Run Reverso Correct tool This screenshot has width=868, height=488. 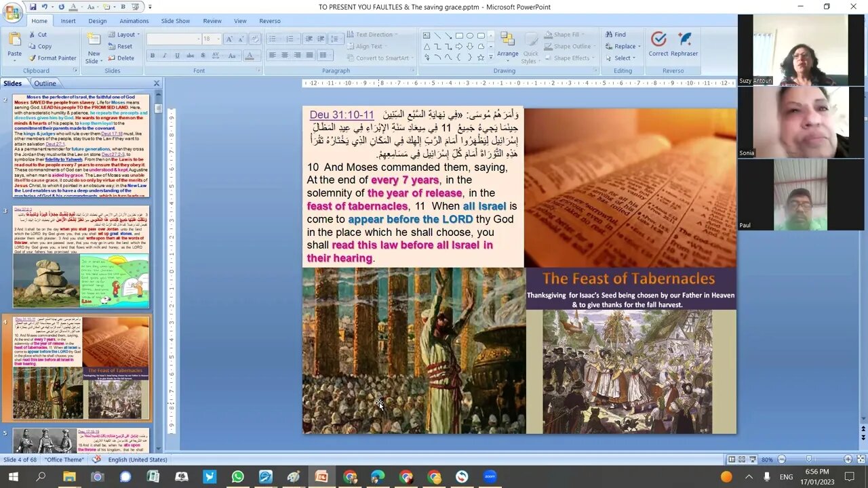[x=658, y=44]
